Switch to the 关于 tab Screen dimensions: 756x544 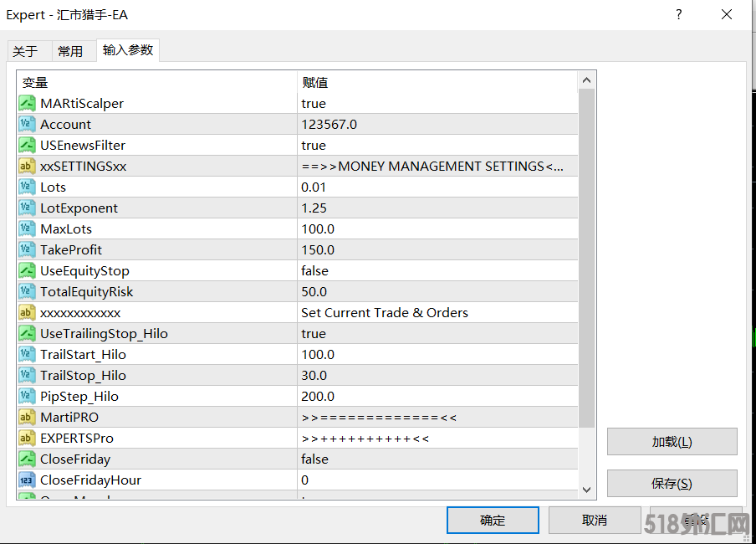[25, 51]
